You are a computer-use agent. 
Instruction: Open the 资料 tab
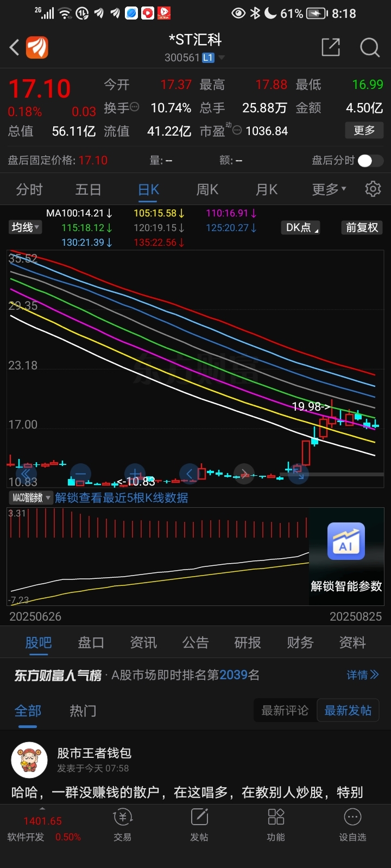point(352,643)
